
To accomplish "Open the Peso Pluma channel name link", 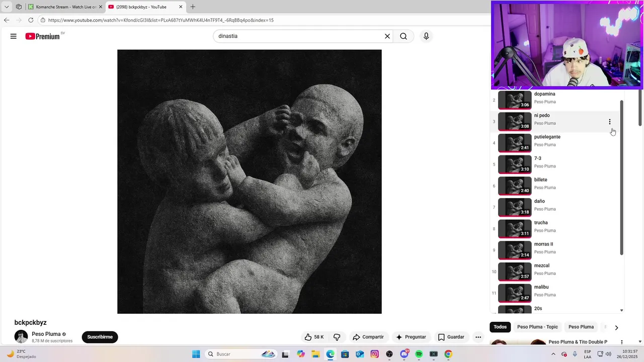I will tap(46, 334).
